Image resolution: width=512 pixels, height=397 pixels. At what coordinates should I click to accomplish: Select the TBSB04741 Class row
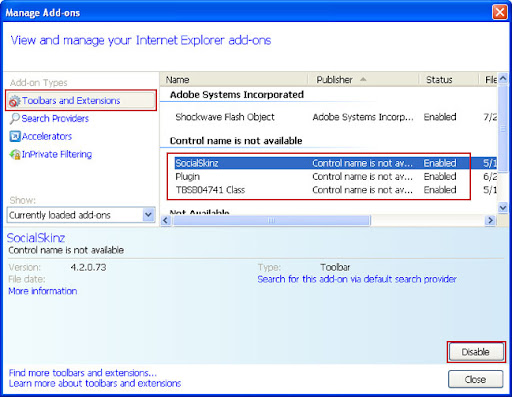click(336, 190)
